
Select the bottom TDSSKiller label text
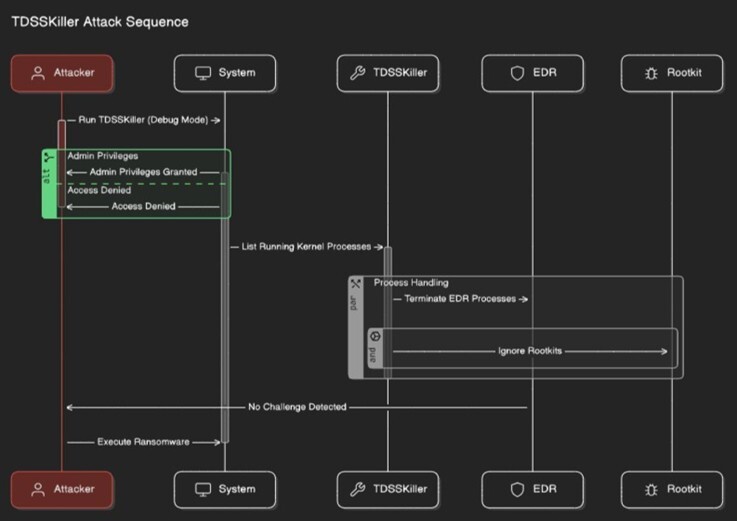400,489
